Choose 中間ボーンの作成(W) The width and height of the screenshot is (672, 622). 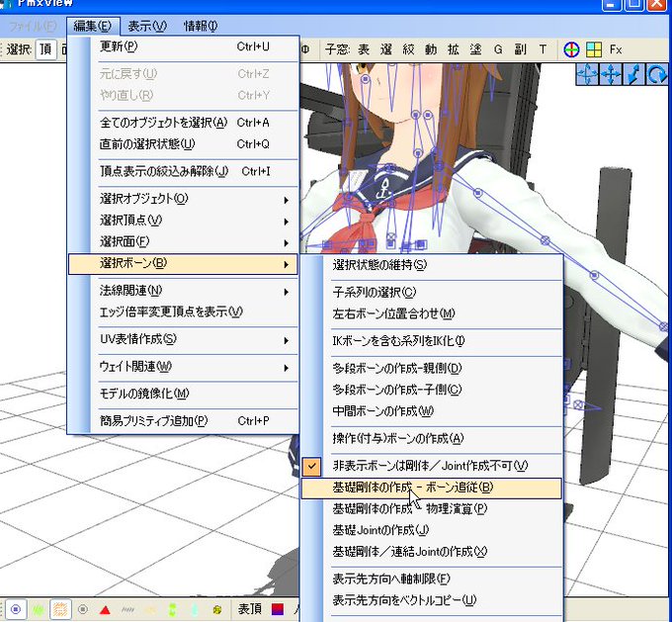coord(432,411)
